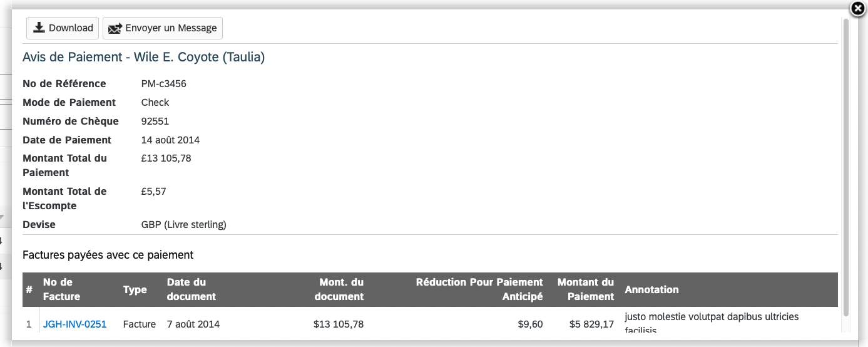The image size is (868, 347).
Task: Open invoice JGH-INV-0251 link
Action: click(x=74, y=324)
